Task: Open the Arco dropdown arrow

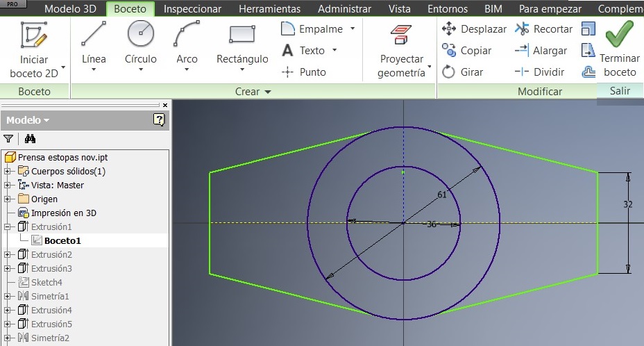Action: pyautogui.click(x=187, y=69)
